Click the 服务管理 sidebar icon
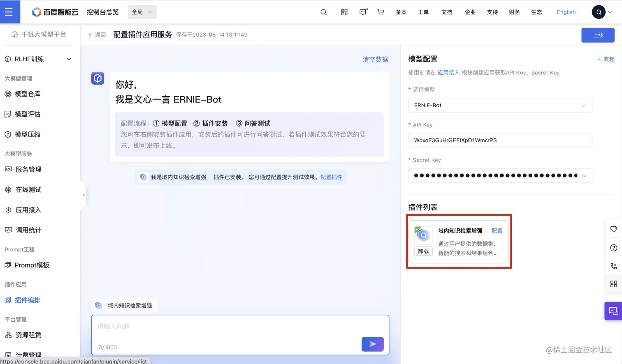 (x=8, y=169)
